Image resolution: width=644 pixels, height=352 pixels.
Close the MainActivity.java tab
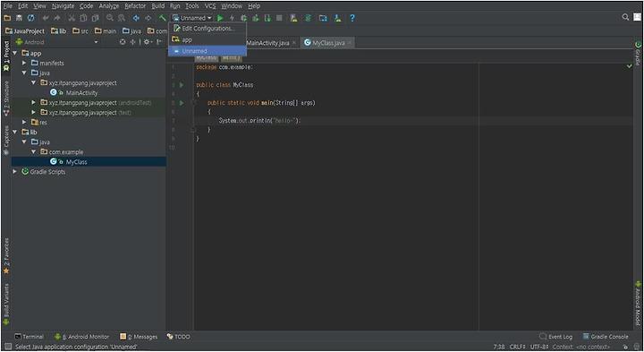pos(294,43)
